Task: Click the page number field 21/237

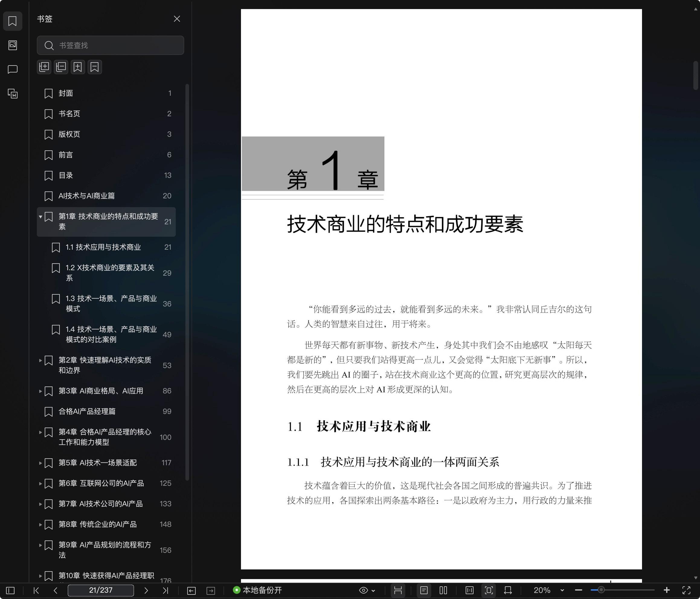Action: 101,591
